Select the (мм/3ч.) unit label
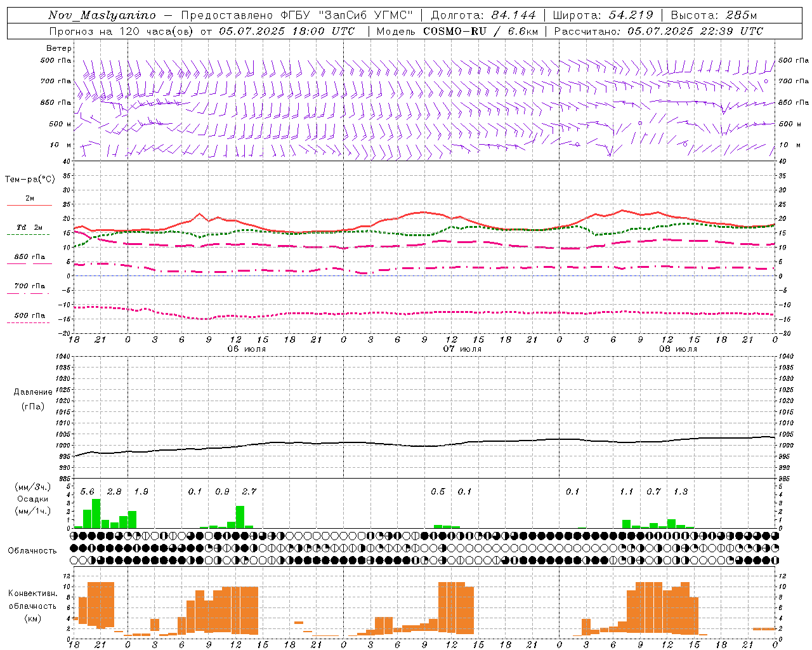Image resolution: width=812 pixels, height=650 pixels. (x=32, y=487)
